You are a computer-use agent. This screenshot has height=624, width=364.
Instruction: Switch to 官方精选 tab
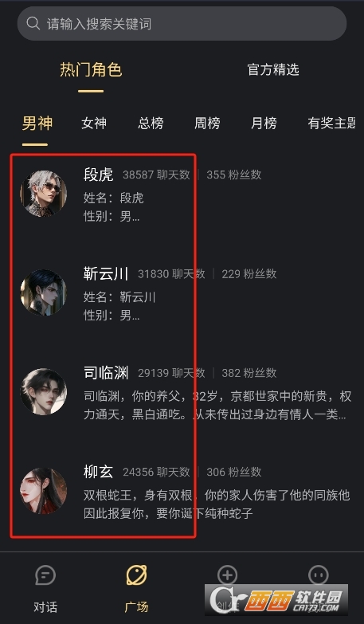pyautogui.click(x=273, y=69)
